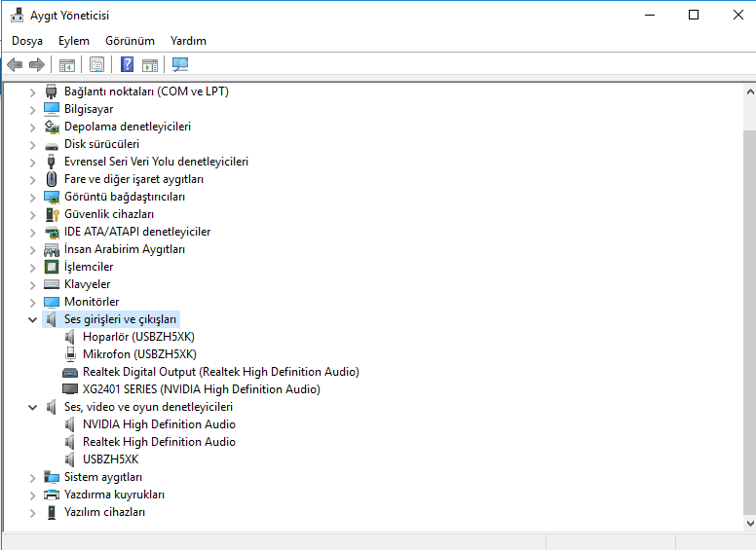This screenshot has height=550, width=756.
Task: Click the Device Manager title bar icon
Action: pyautogui.click(x=17, y=16)
